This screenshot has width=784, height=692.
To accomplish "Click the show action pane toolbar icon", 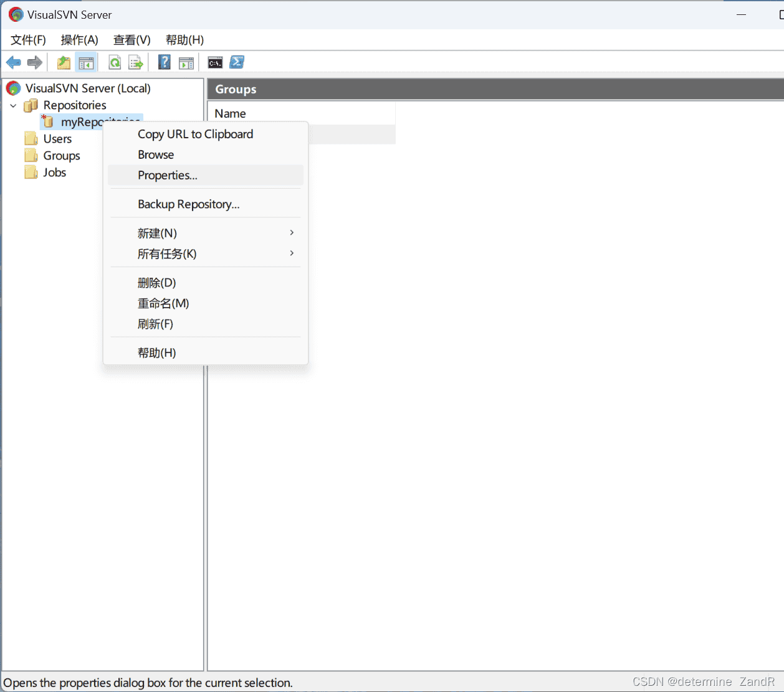I will 186,62.
